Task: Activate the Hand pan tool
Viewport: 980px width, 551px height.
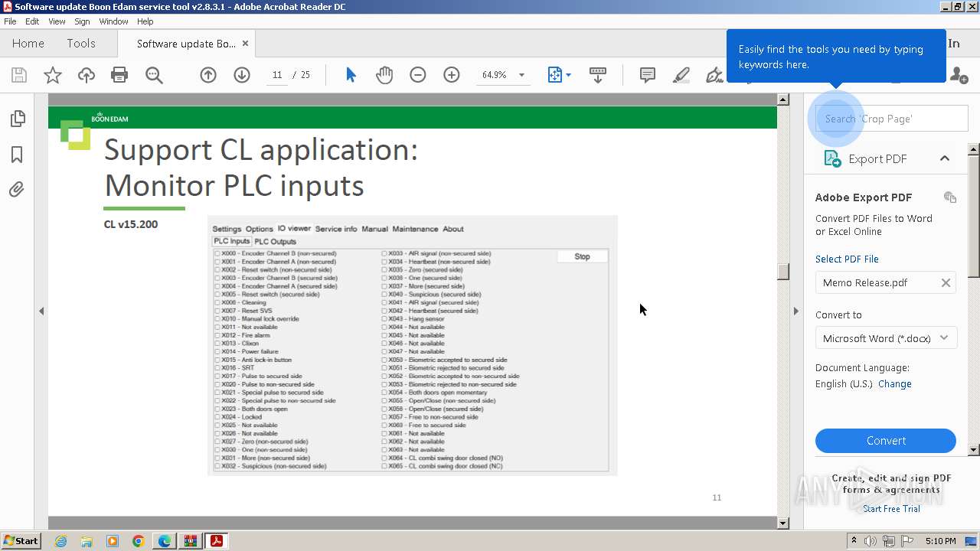Action: coord(384,75)
